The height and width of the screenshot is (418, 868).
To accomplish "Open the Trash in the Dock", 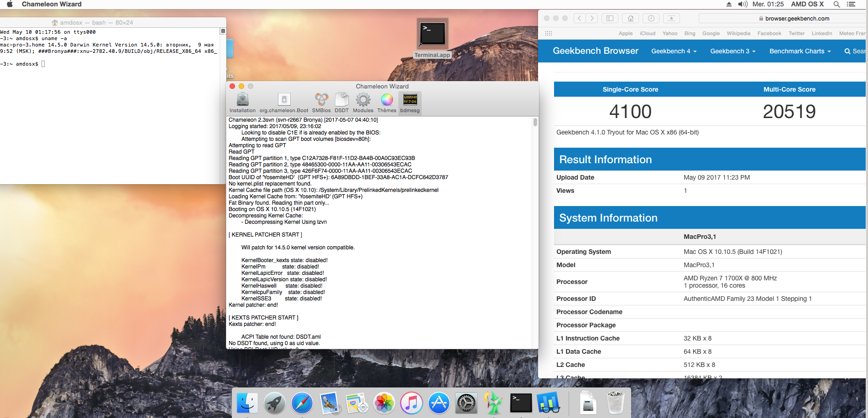I will click(615, 403).
